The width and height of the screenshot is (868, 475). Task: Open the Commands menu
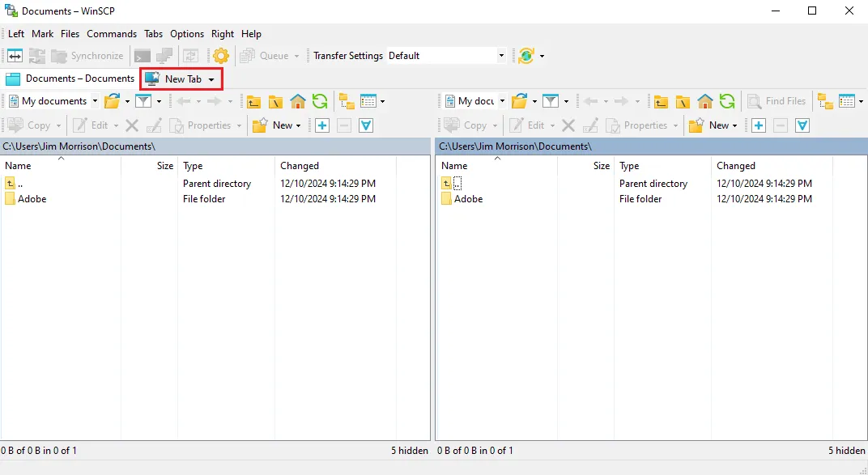tap(112, 34)
